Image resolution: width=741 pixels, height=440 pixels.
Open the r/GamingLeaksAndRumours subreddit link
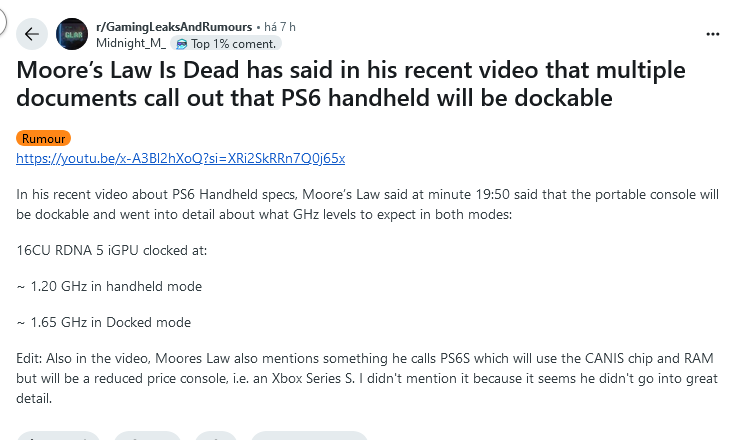174,27
